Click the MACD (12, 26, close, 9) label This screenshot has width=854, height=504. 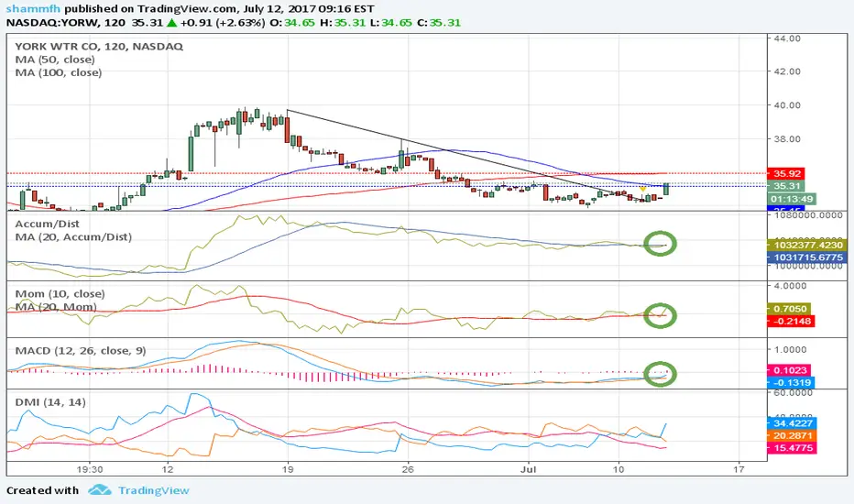click(x=81, y=350)
